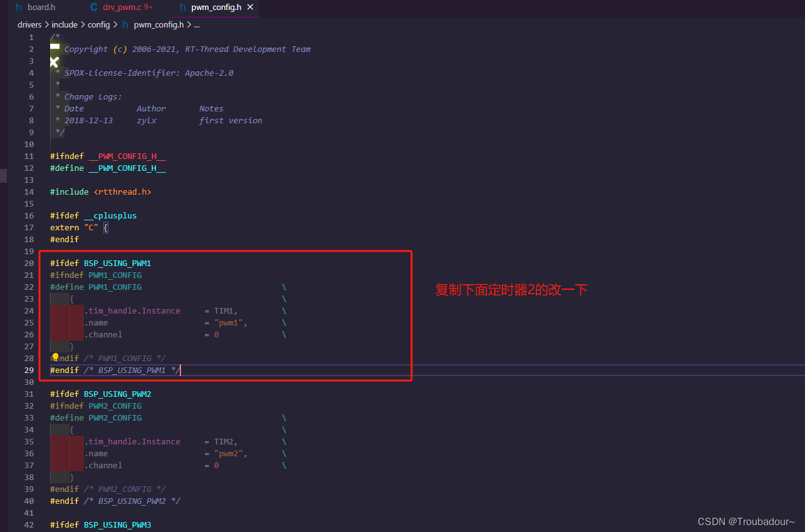Click the CSDN @Troubadour~ watermark link
This screenshot has height=532, width=805.
point(745,521)
